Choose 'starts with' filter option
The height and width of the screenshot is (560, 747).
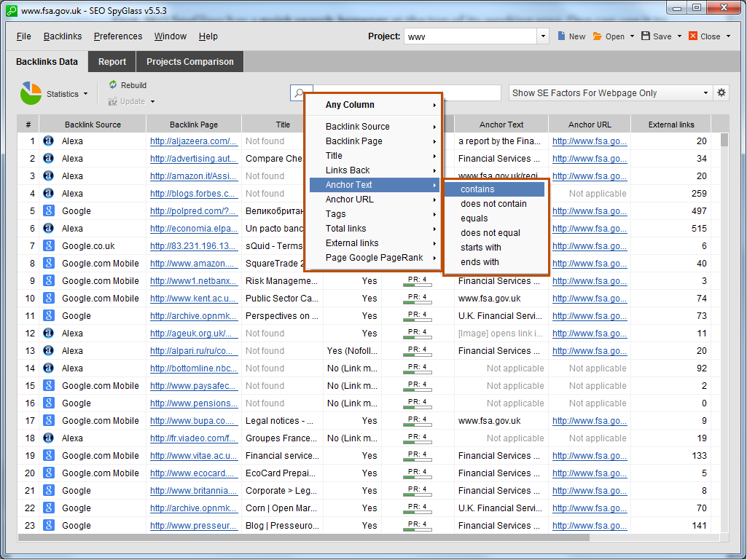coord(495,247)
